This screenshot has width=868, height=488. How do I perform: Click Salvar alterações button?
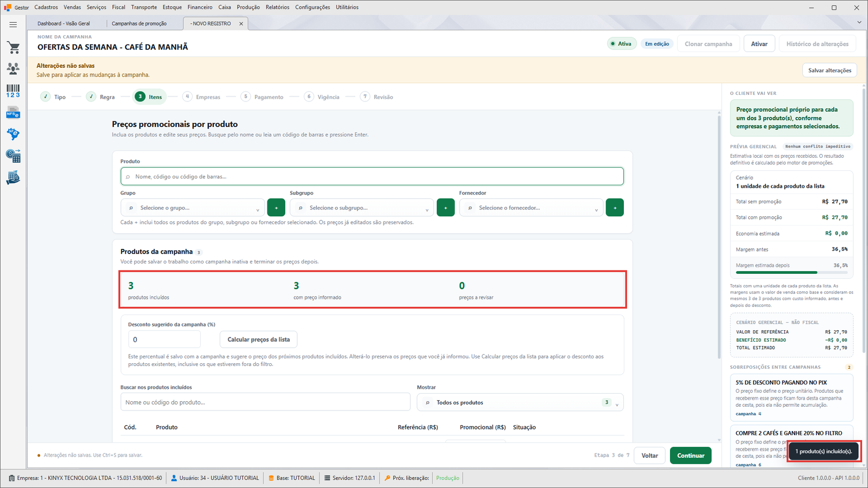coord(829,70)
